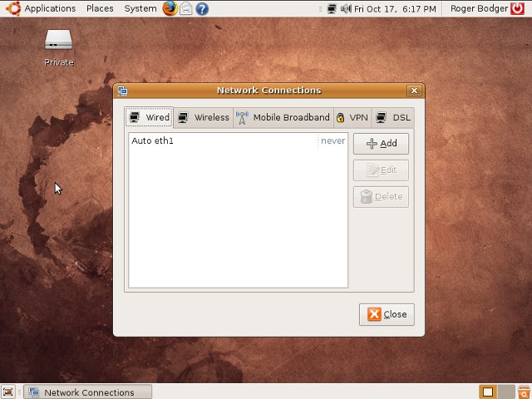
Task: Click the Close button in dialog
Action: tap(387, 314)
